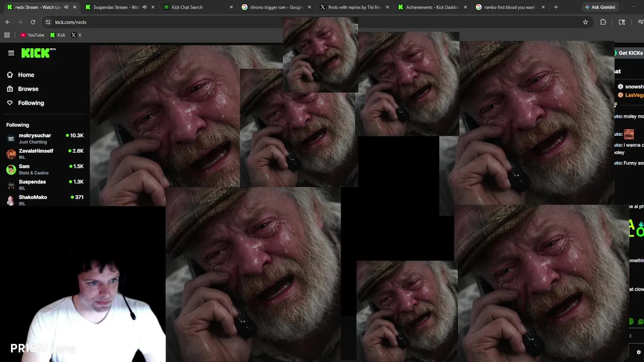The image size is (644, 362).
Task: Open chat settings gear icon
Action: pyautogui.click(x=638, y=352)
